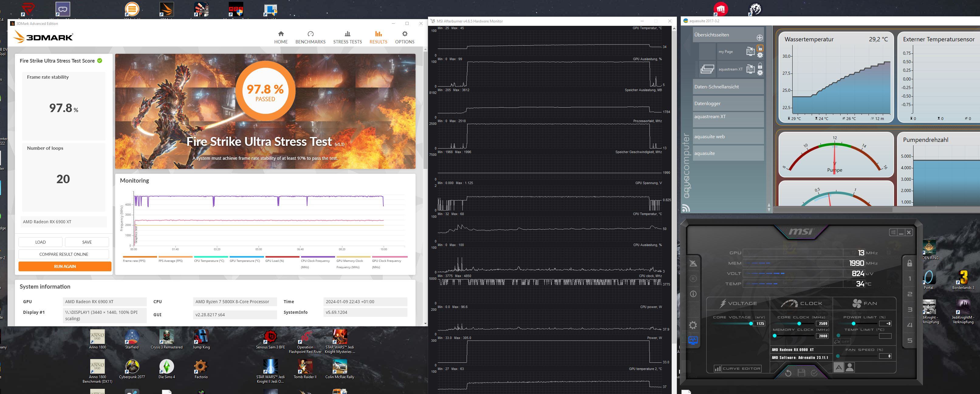Go to BENCHMARKS in 3DMark

tap(310, 38)
